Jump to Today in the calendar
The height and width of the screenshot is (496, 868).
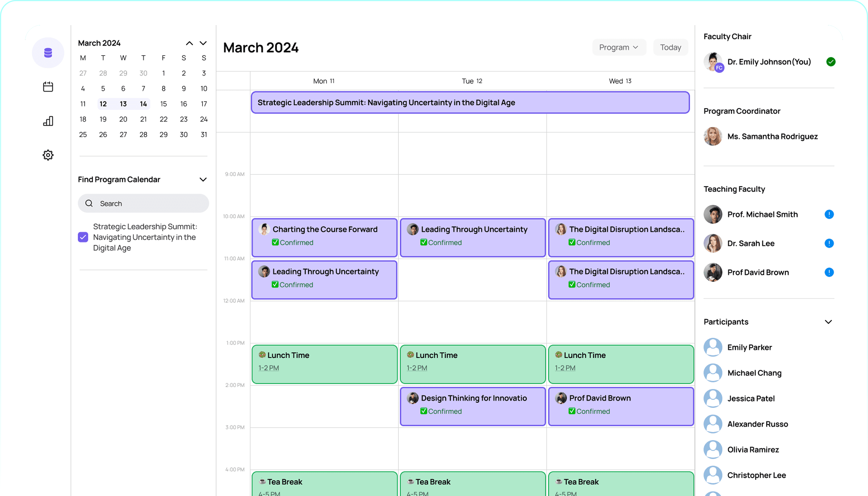pos(670,47)
